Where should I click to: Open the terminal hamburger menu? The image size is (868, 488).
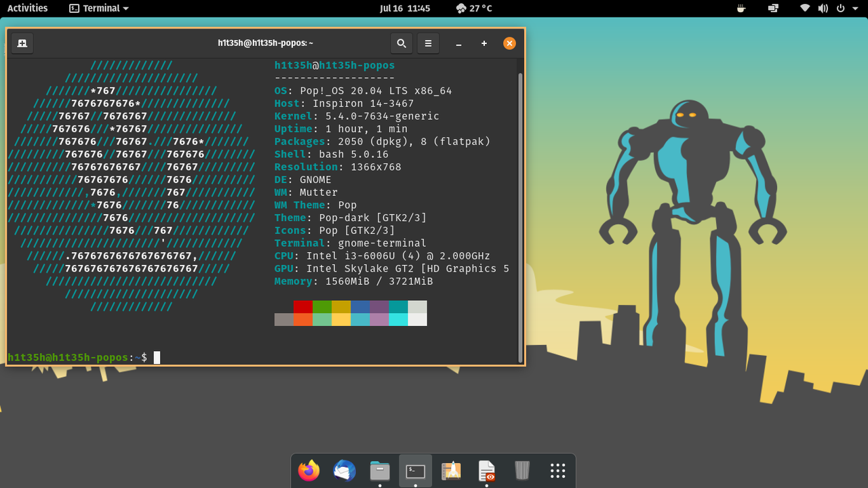pos(428,43)
